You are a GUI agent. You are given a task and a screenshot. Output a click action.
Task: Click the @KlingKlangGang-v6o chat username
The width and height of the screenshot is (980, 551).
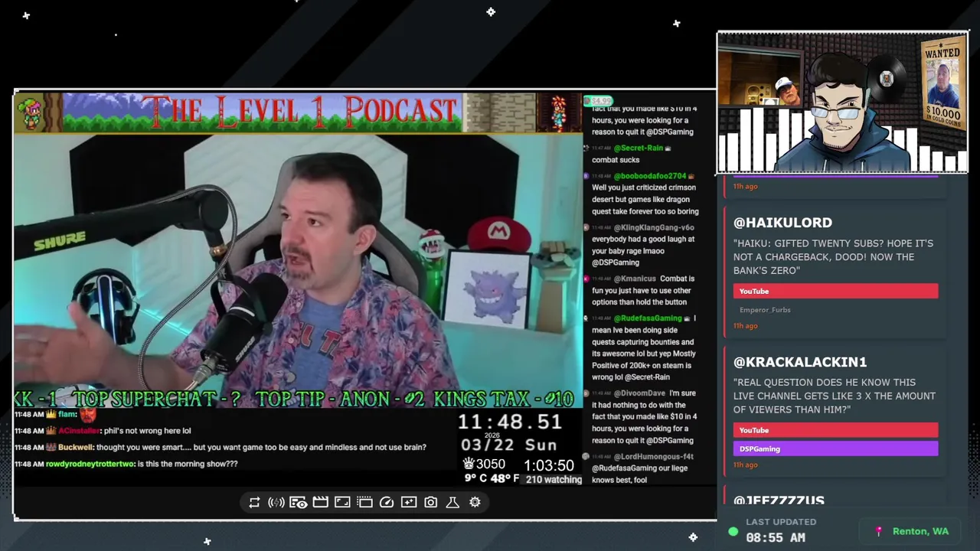(x=654, y=227)
